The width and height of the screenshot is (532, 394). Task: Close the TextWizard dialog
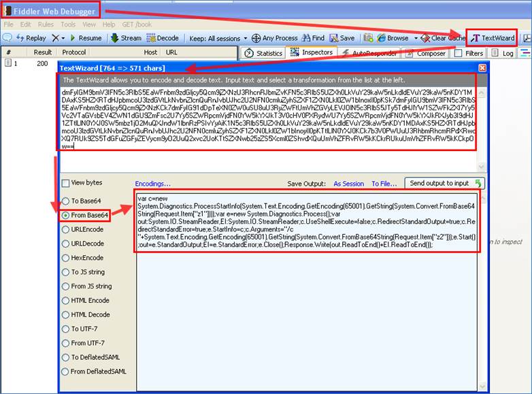[x=482, y=68]
